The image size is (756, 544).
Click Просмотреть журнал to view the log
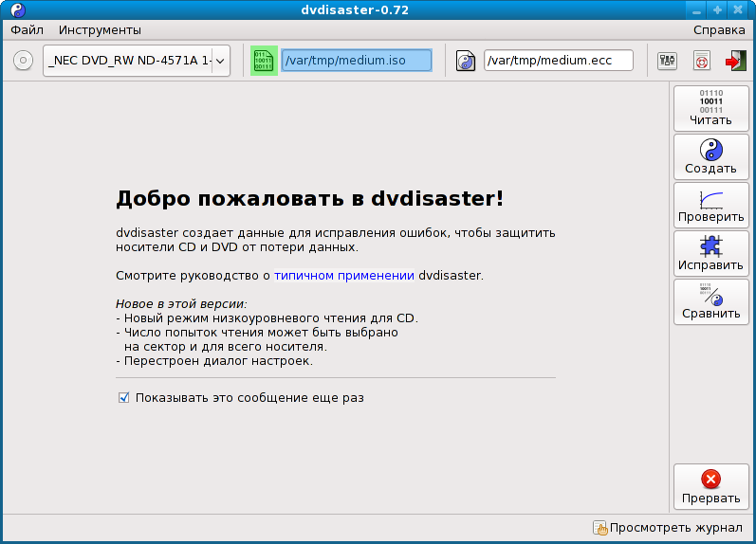coord(668,528)
